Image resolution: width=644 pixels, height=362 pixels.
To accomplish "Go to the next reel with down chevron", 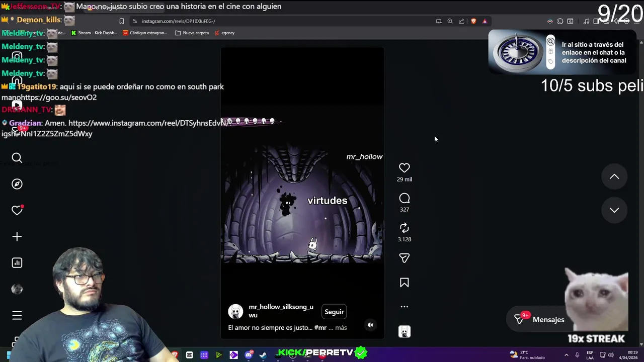I will pos(614,210).
